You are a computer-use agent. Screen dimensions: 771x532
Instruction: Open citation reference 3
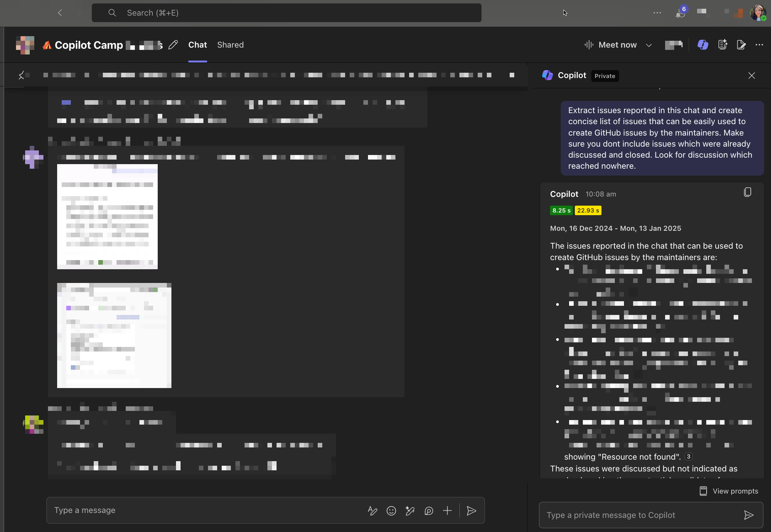click(688, 456)
